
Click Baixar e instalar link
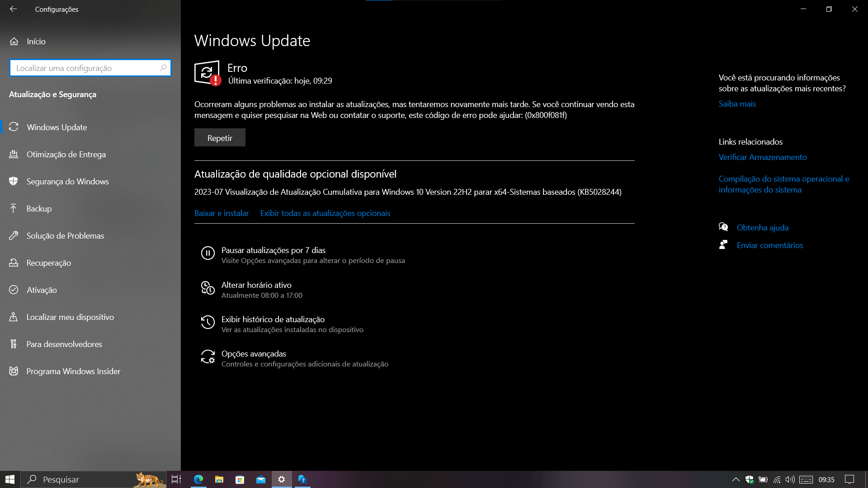coord(222,213)
